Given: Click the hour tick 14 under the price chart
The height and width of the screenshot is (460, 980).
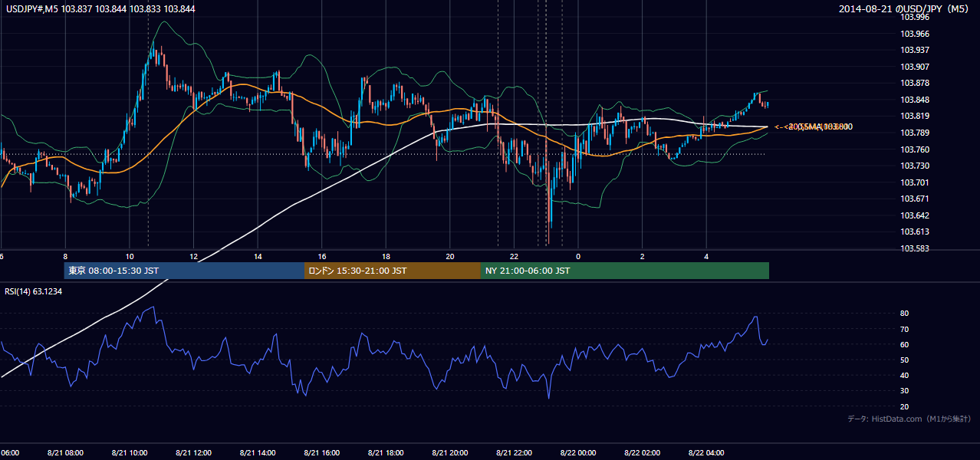Looking at the screenshot, I should click(x=258, y=256).
